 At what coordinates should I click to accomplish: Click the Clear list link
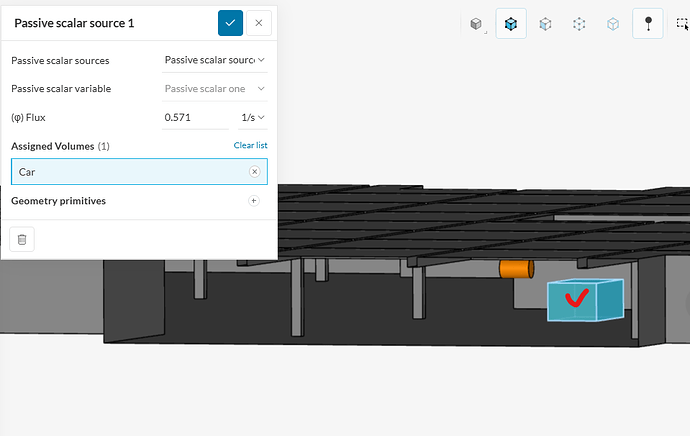[250, 145]
